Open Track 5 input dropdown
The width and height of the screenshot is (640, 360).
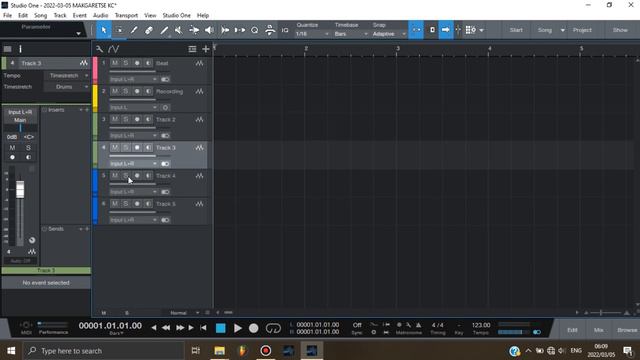point(133,220)
